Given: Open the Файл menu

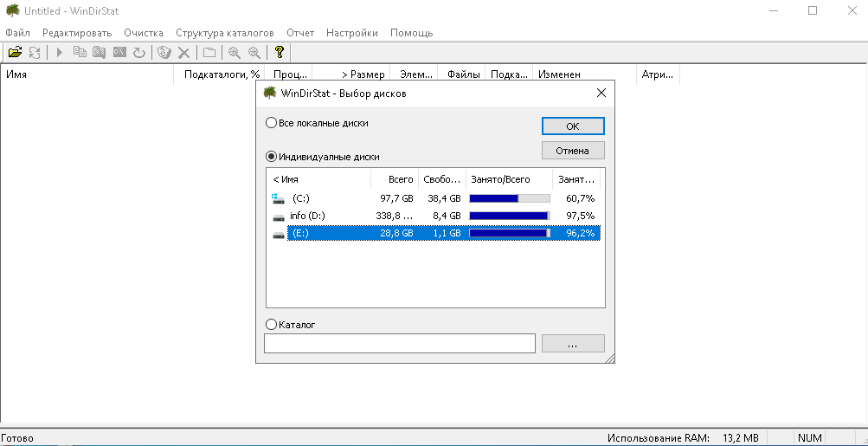Looking at the screenshot, I should [x=17, y=33].
